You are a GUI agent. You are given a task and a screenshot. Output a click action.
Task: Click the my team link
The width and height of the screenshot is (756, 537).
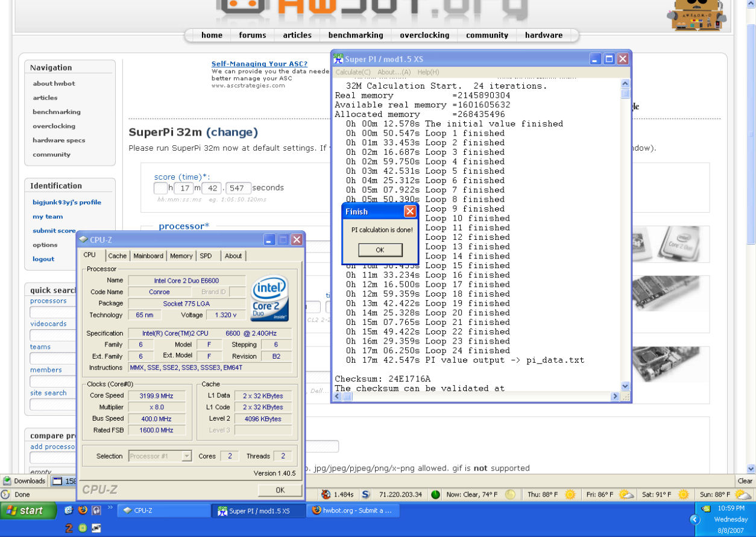click(x=48, y=217)
